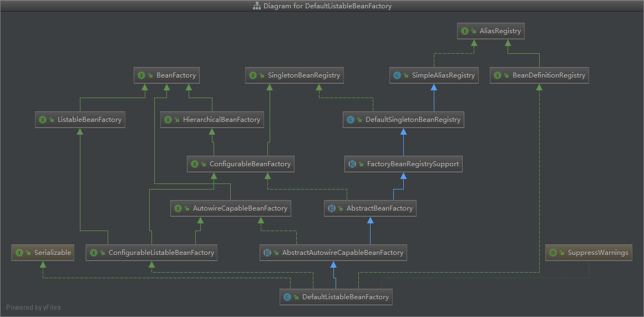Screen dimensions: 644x317
Task: Select the SingletonBeanRegistry node
Action: pos(295,75)
